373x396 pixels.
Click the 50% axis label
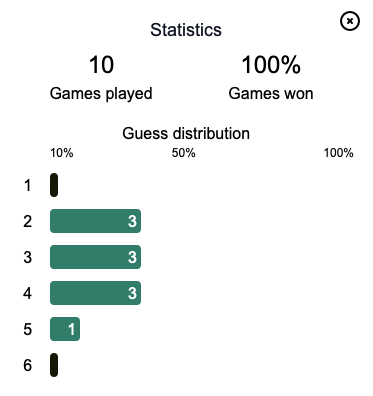tap(183, 153)
